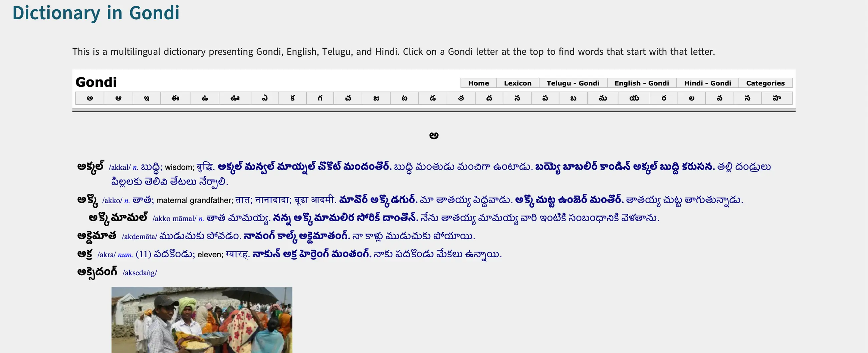This screenshot has height=353, width=868.
Task: Browse the Categories section
Action: tap(765, 83)
